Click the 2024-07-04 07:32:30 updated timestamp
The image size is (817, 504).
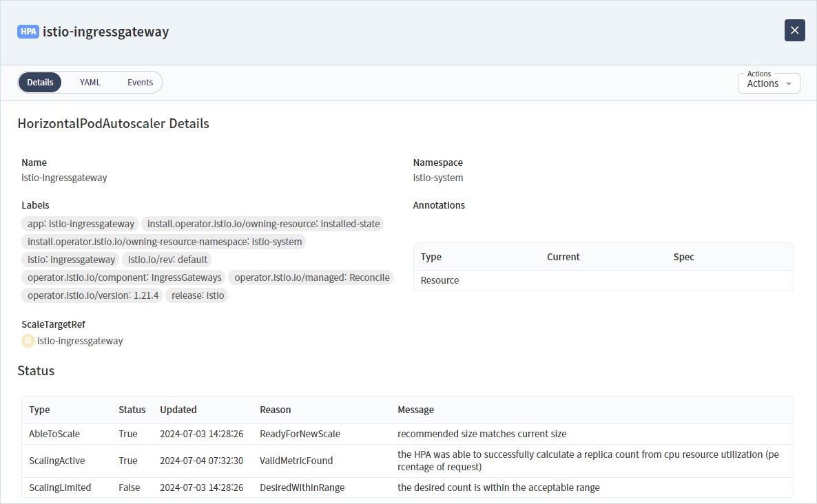(201, 461)
